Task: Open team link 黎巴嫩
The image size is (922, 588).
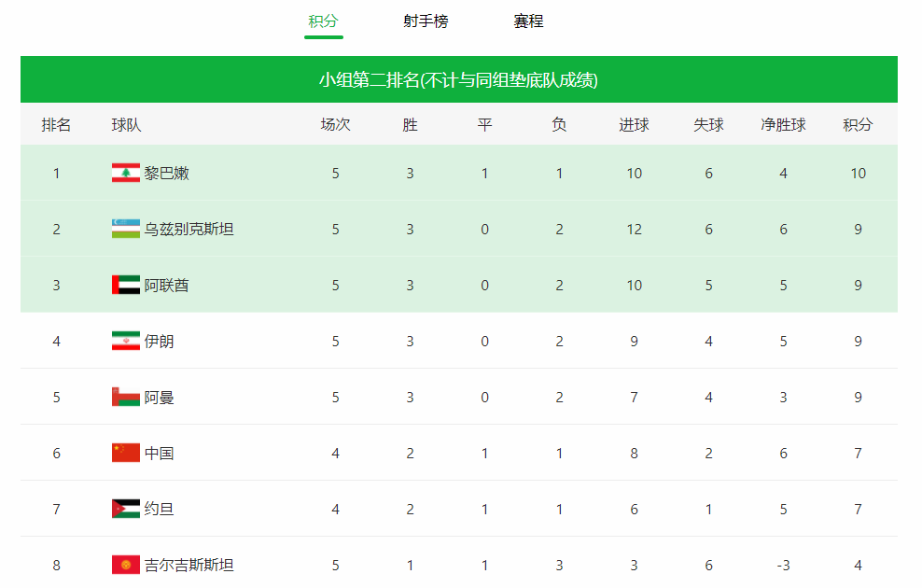Action: click(166, 173)
